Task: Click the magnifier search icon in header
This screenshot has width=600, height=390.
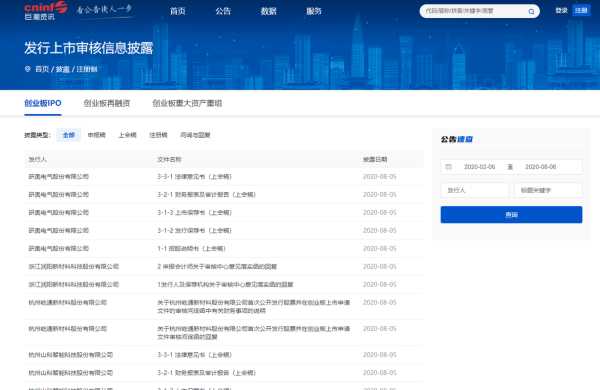Action: pos(531,11)
